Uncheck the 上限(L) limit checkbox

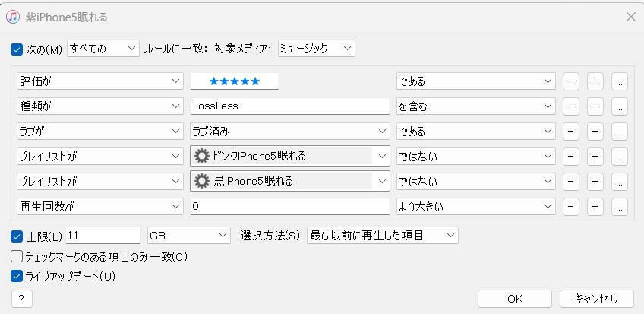coord(17,236)
